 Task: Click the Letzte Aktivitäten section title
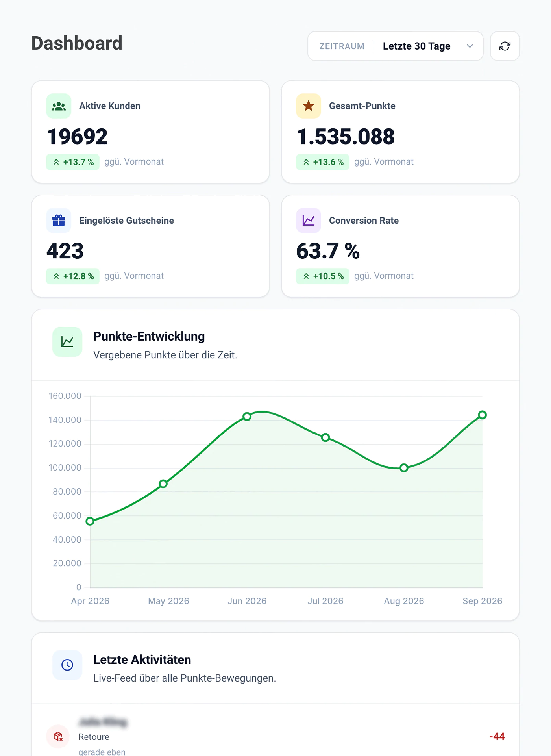(142, 660)
